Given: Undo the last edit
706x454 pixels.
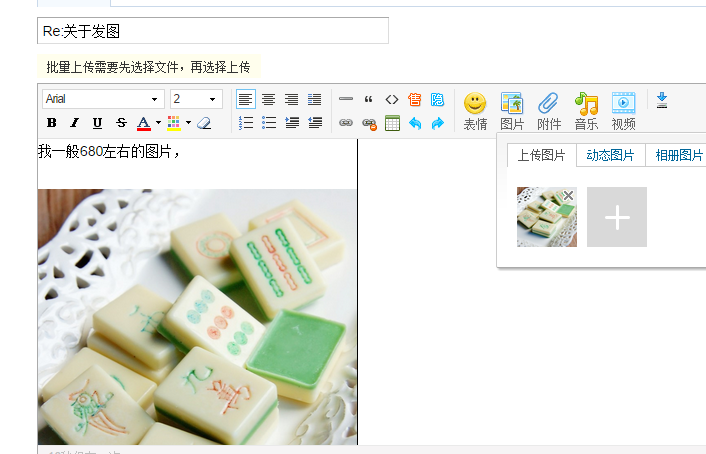Looking at the screenshot, I should pyautogui.click(x=415, y=123).
